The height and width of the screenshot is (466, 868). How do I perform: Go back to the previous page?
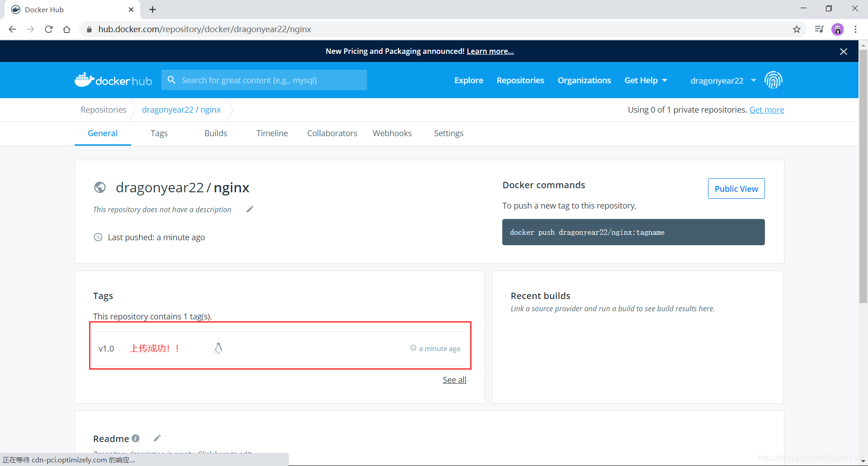pyautogui.click(x=12, y=29)
